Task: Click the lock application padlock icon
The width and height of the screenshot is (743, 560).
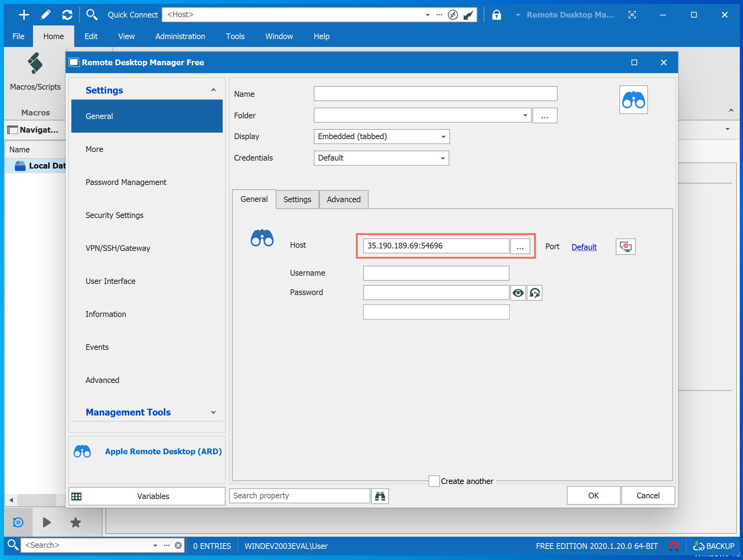Action: pos(496,15)
